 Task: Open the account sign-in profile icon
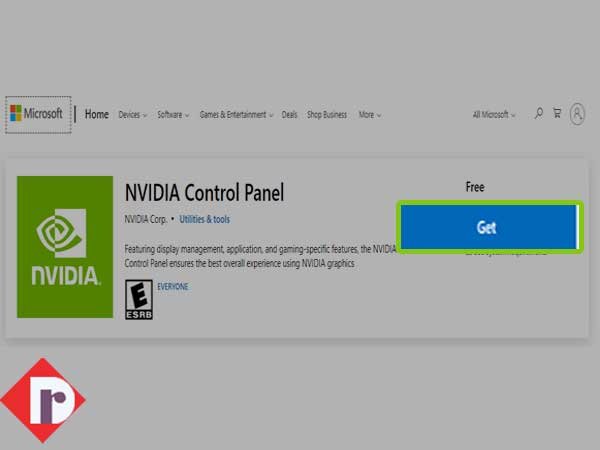pos(577,114)
